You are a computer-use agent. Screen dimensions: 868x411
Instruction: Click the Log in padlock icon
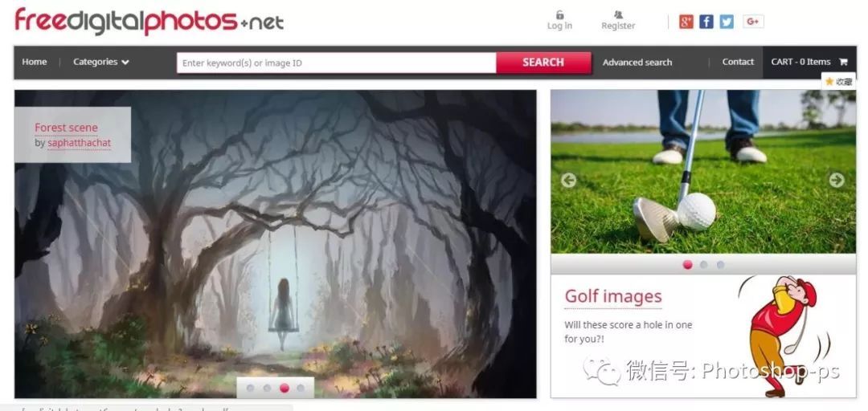tap(559, 14)
